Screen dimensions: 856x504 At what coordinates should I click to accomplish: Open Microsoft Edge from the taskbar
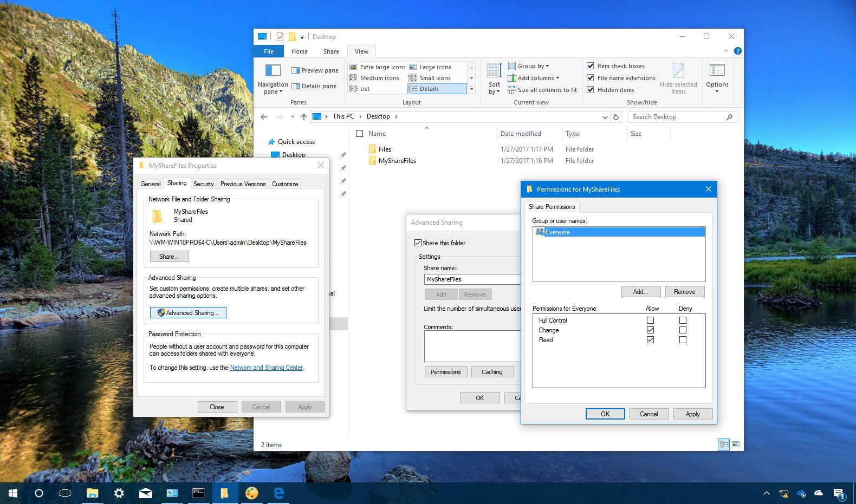(x=278, y=493)
